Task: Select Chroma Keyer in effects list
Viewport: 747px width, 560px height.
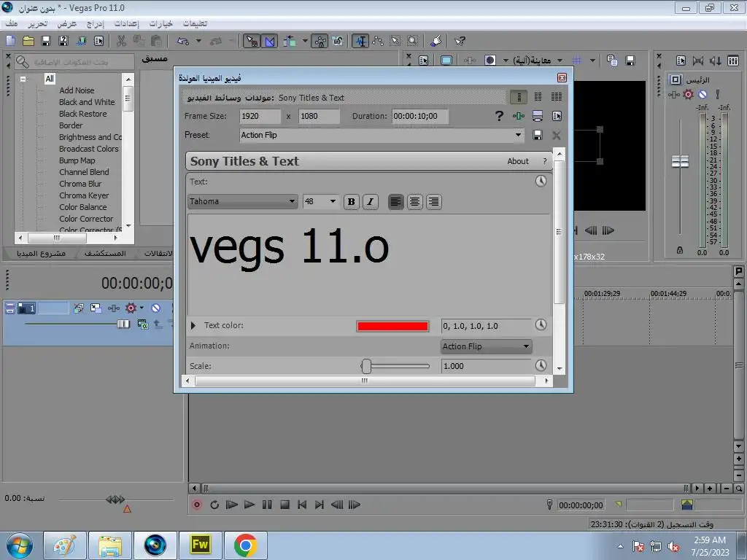Action: (x=84, y=195)
